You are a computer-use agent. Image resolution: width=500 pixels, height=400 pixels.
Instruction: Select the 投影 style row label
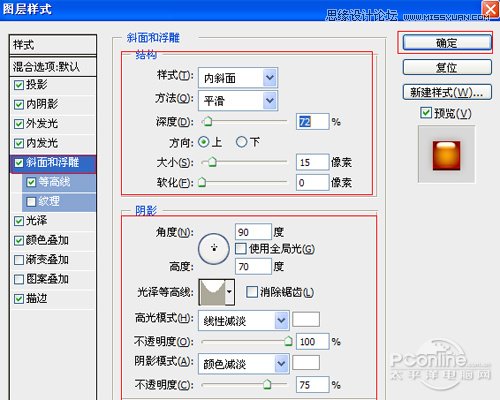[x=36, y=84]
